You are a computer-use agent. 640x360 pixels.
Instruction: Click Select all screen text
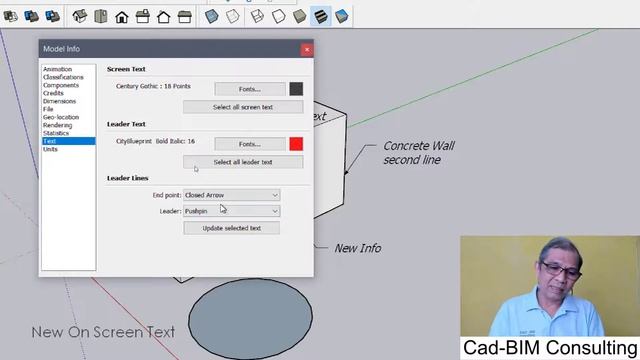[243, 107]
